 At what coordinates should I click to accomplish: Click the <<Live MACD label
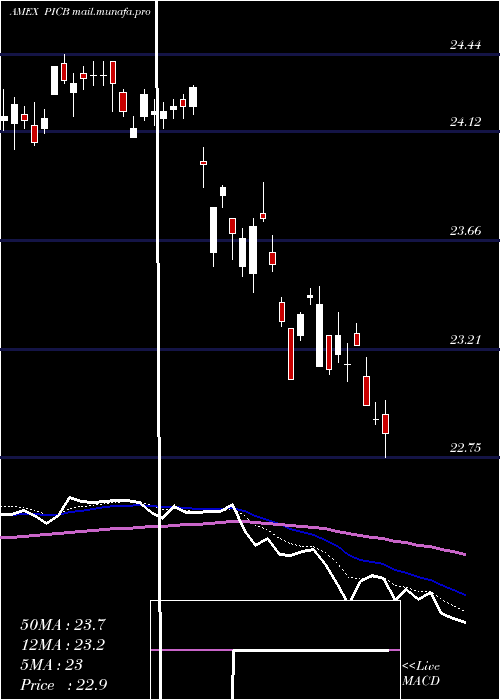click(x=421, y=674)
